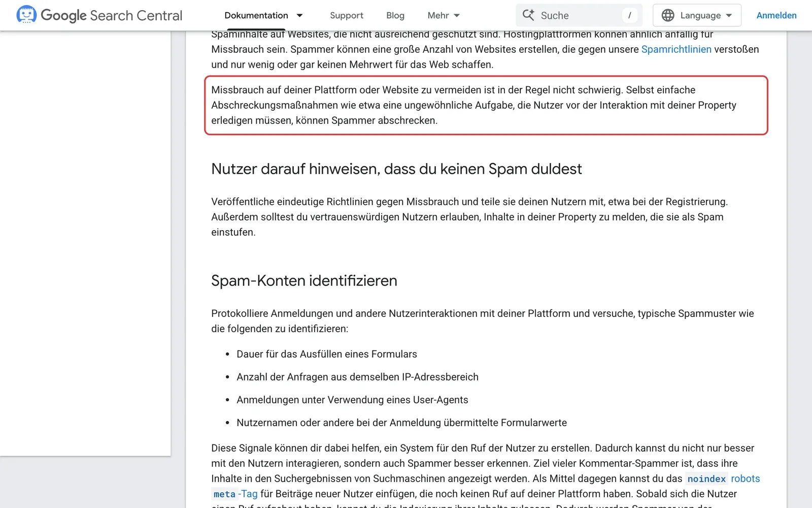Image resolution: width=812 pixels, height=508 pixels.
Task: Click the inline code 'noindex'
Action: click(x=706, y=479)
